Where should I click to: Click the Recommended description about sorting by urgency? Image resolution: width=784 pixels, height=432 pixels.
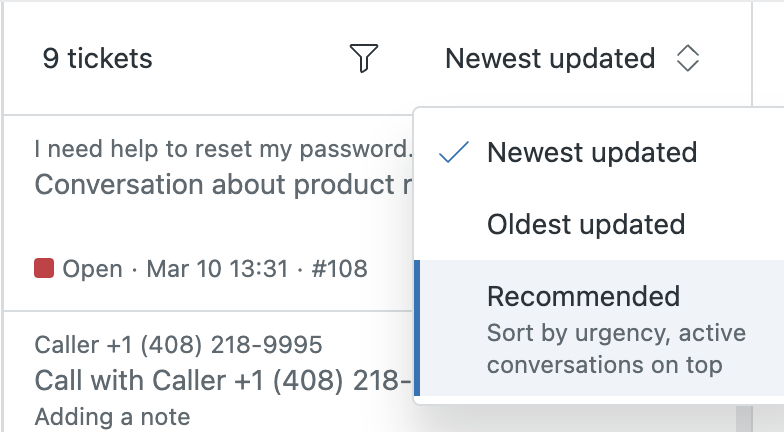click(604, 348)
